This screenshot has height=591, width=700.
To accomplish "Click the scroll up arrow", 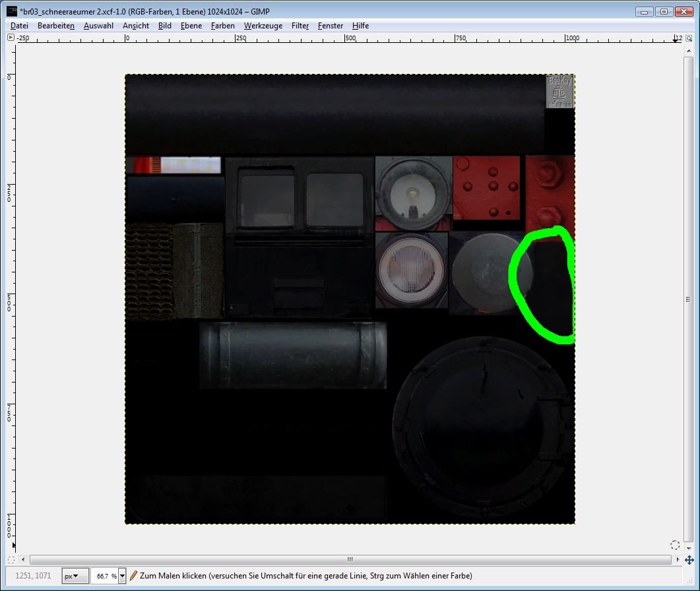I will tap(688, 50).
